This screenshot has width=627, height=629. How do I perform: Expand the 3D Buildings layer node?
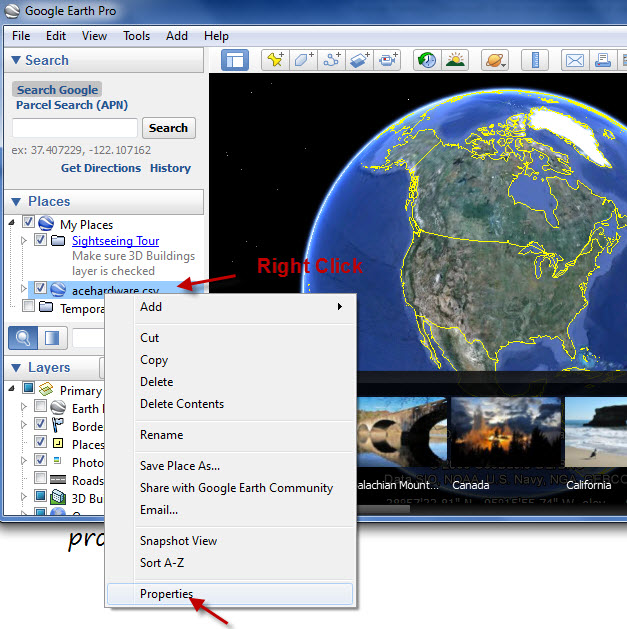[24, 496]
